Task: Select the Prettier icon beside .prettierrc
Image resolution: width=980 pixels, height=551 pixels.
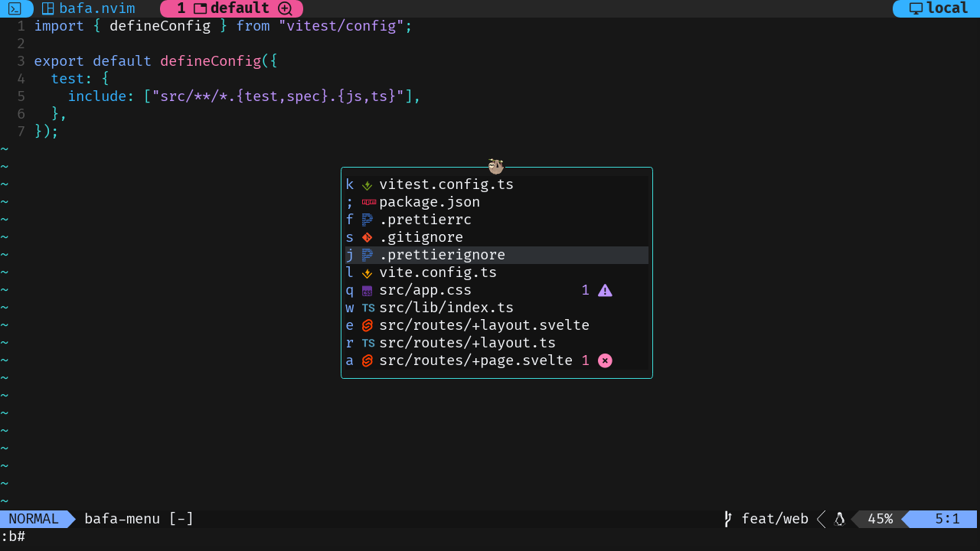Action: (x=367, y=220)
